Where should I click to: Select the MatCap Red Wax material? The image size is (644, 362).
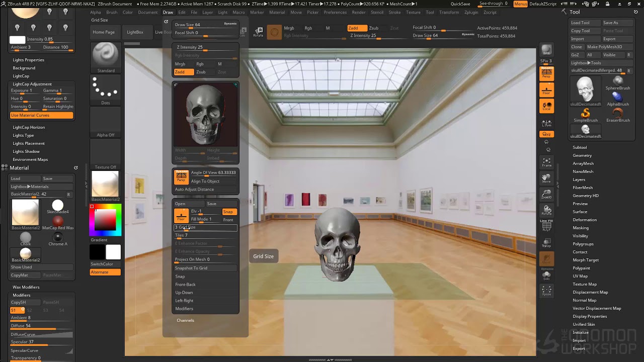tap(58, 223)
